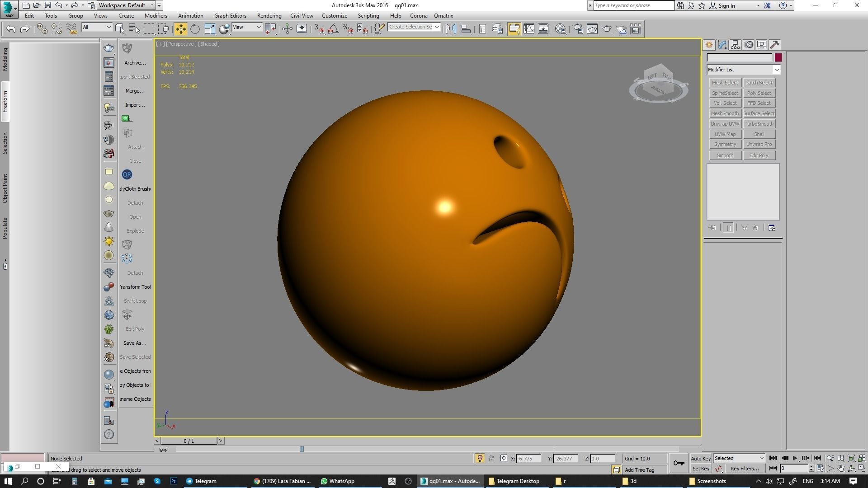868x488 pixels.
Task: Open the Motion command panel
Action: point(749,45)
